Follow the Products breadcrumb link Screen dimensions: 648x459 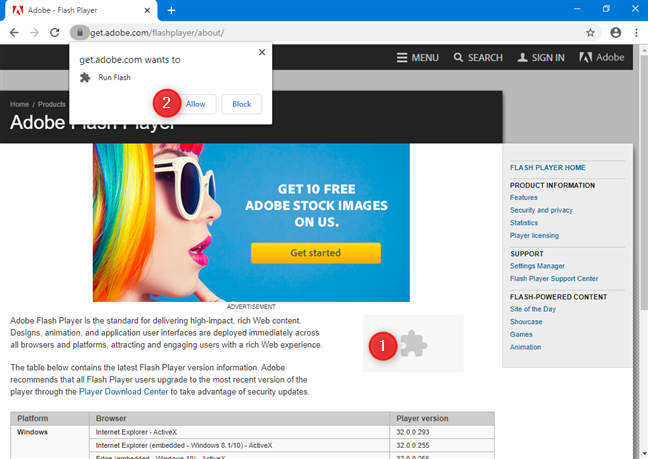[52, 104]
